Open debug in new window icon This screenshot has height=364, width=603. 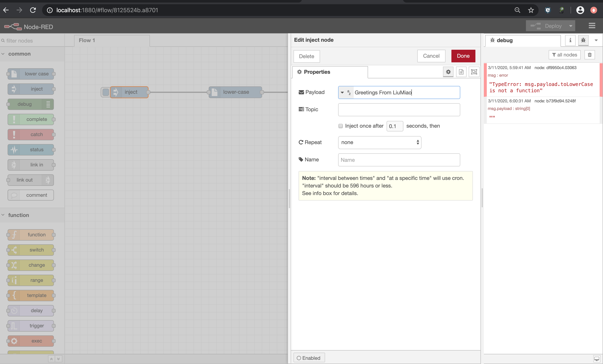pos(597,359)
